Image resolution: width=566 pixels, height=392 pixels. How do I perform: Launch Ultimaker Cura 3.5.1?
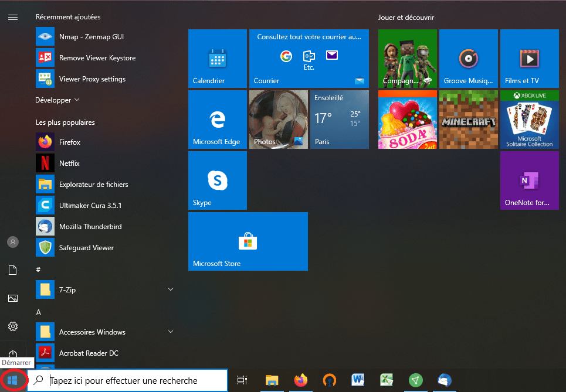(x=104, y=206)
